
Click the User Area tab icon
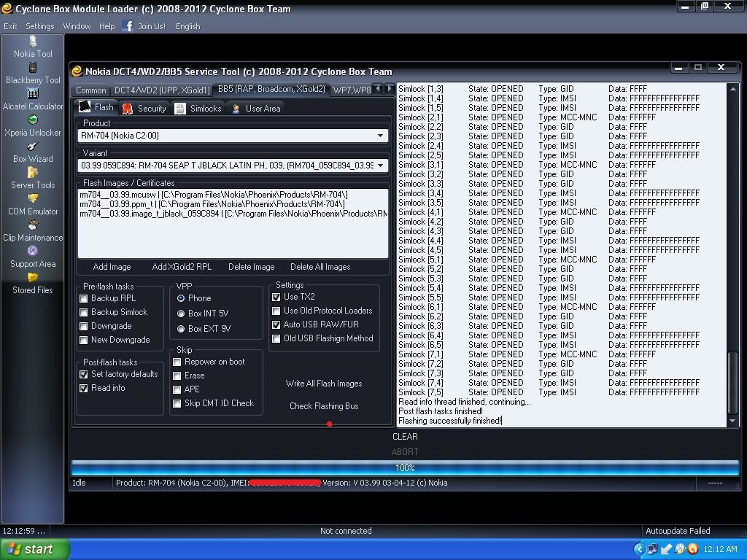[x=236, y=109]
